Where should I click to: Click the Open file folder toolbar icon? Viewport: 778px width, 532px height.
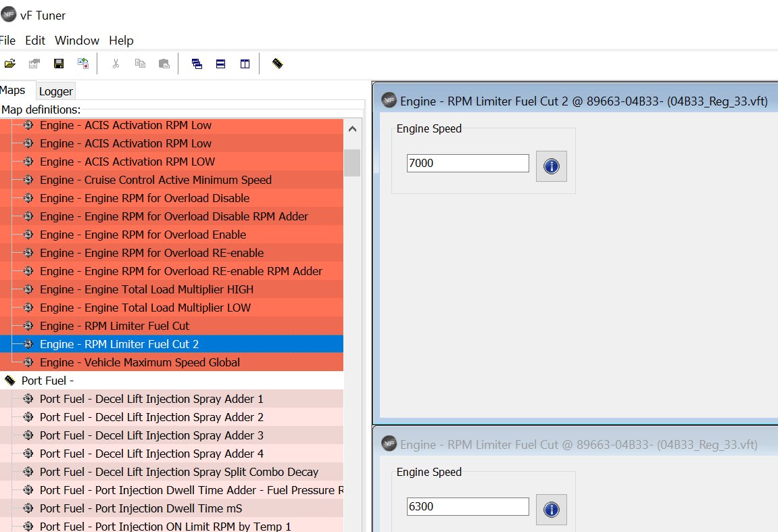point(10,64)
